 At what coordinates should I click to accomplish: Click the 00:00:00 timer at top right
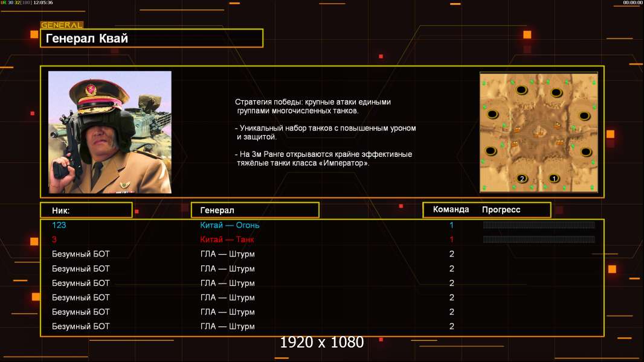(633, 2)
